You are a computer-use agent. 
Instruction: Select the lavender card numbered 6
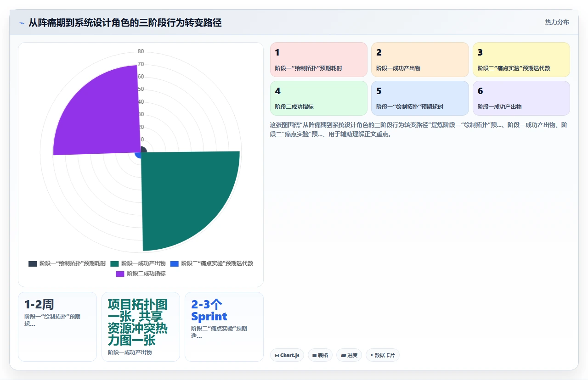(x=521, y=98)
